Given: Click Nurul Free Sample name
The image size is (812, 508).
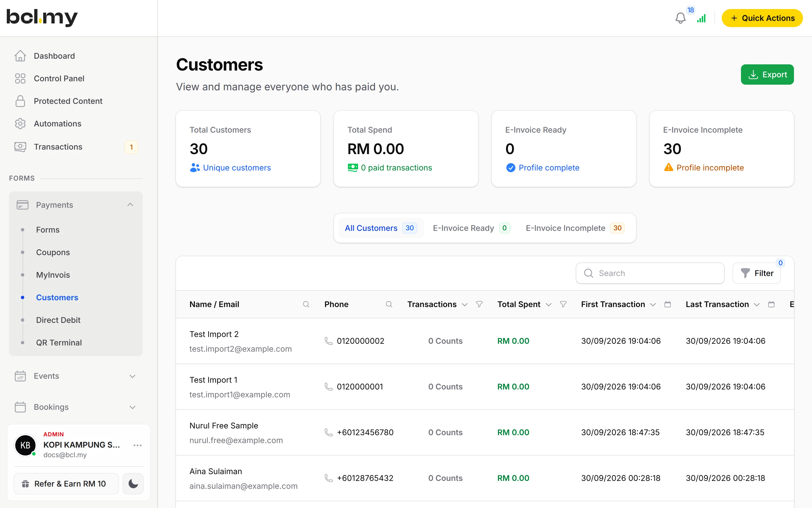Looking at the screenshot, I should pyautogui.click(x=224, y=425).
